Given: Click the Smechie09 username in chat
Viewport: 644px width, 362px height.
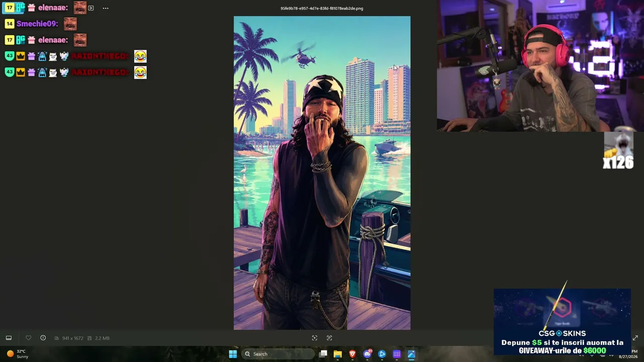Looking at the screenshot, I should (36, 24).
